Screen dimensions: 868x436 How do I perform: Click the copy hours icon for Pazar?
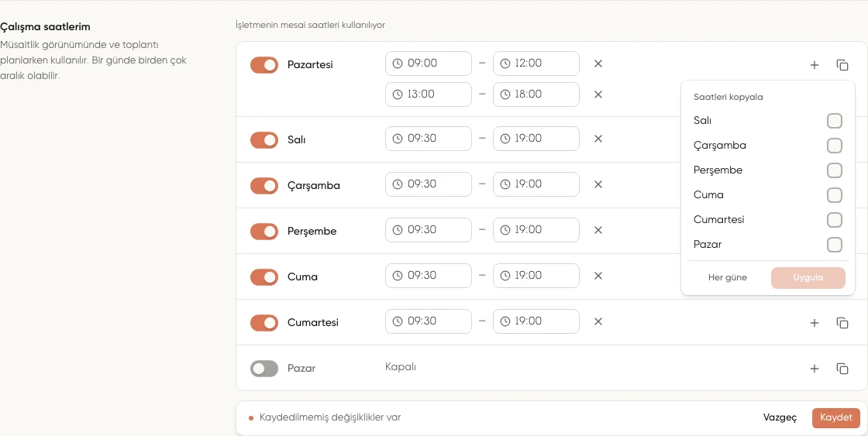(x=842, y=369)
